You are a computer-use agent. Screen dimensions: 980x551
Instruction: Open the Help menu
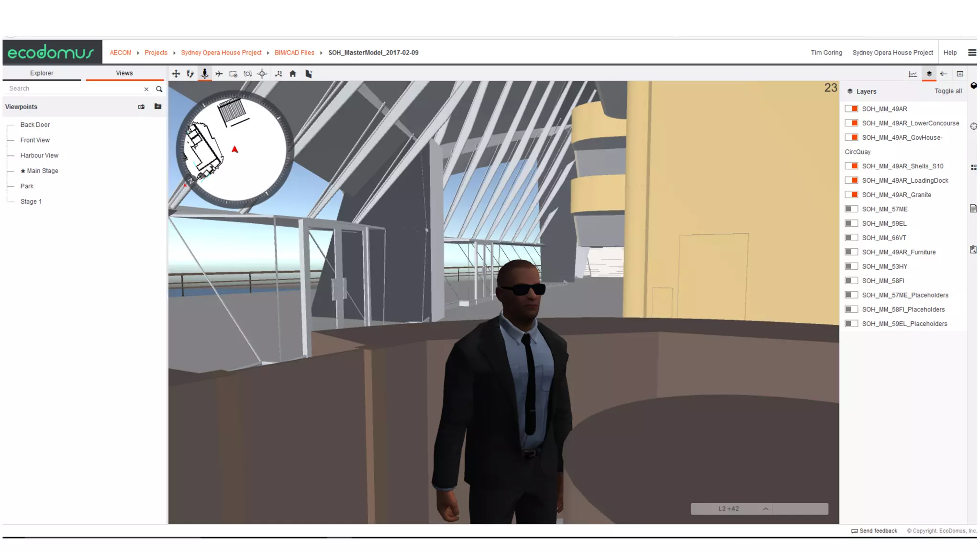click(950, 53)
